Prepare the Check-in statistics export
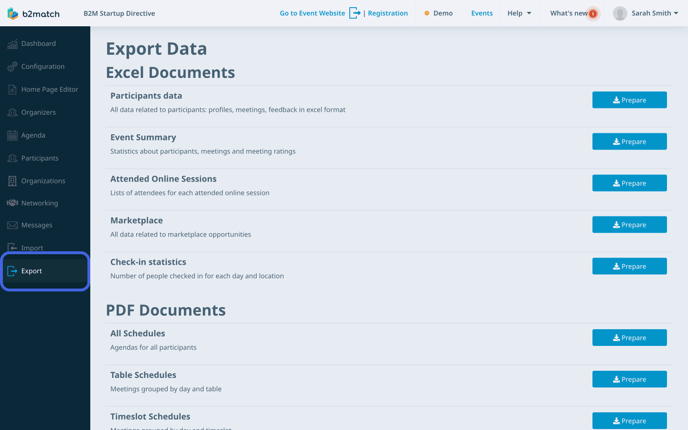The height and width of the screenshot is (430, 688). [629, 266]
